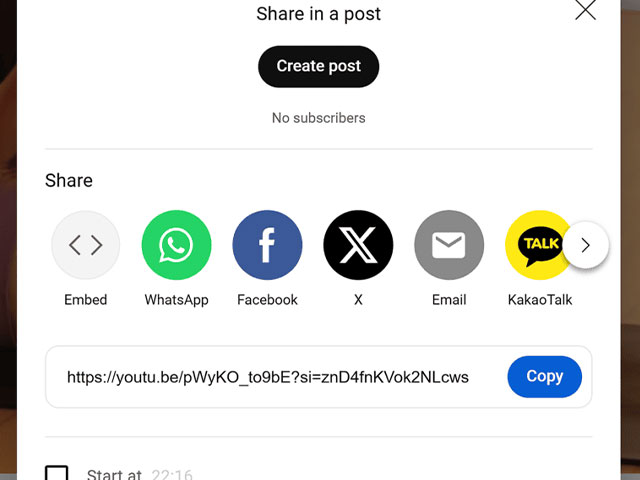This screenshot has height=480, width=640.
Task: Click the Start at time value
Action: (x=172, y=475)
